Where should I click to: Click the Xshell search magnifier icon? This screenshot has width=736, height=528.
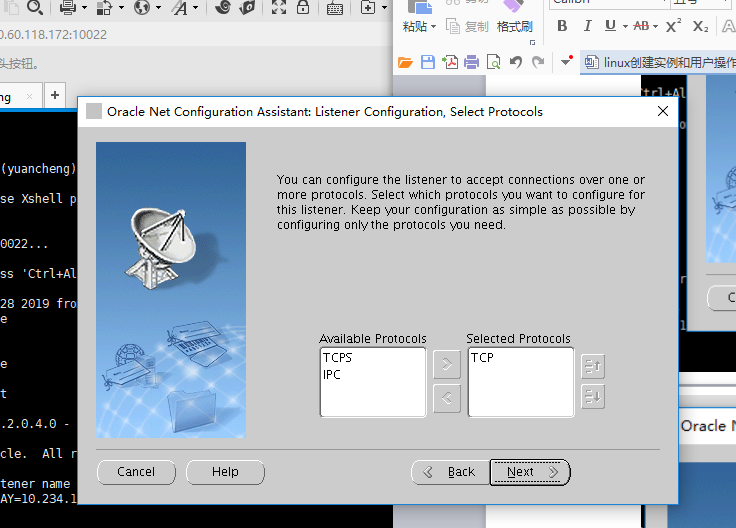(x=35, y=8)
